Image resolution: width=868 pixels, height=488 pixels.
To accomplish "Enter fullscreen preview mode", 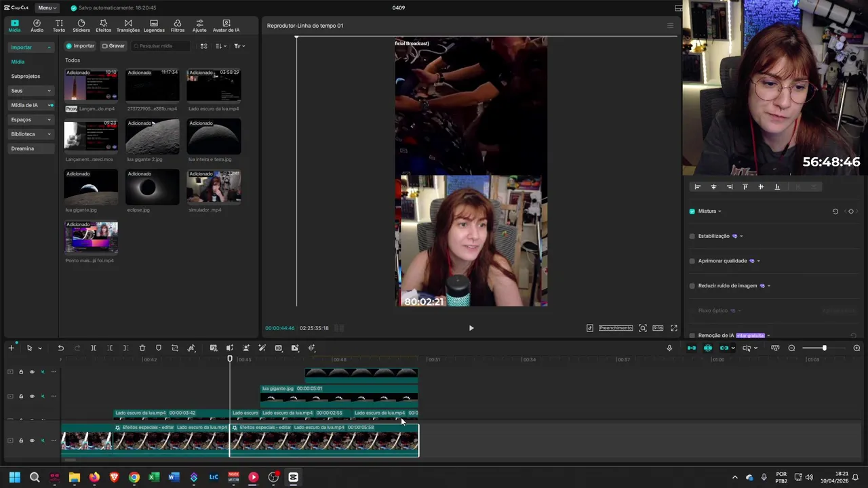I will click(x=674, y=328).
